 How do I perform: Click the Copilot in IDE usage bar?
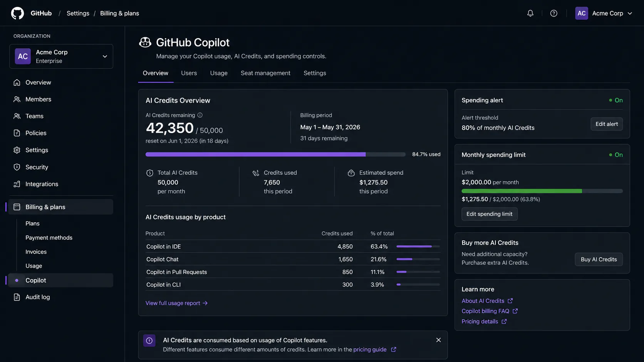[x=418, y=247]
